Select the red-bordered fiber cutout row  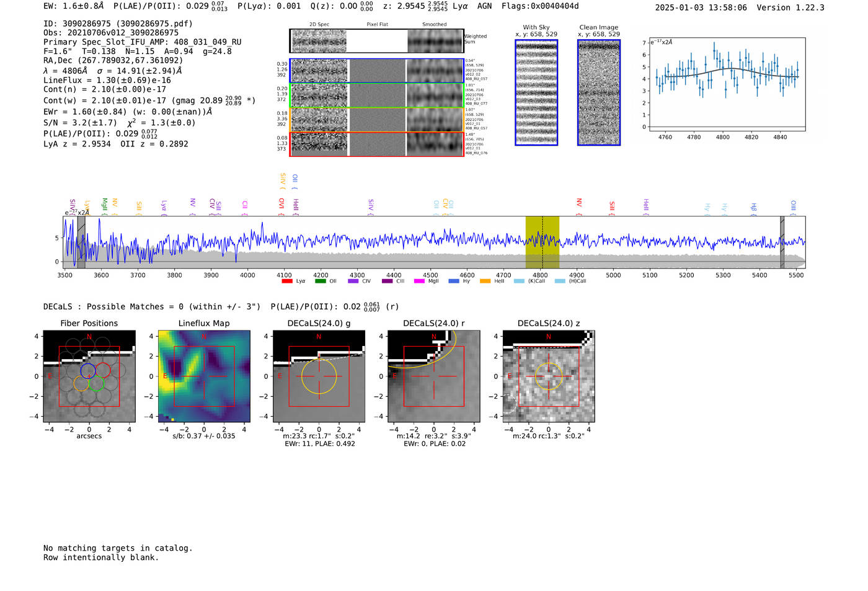coord(377,144)
